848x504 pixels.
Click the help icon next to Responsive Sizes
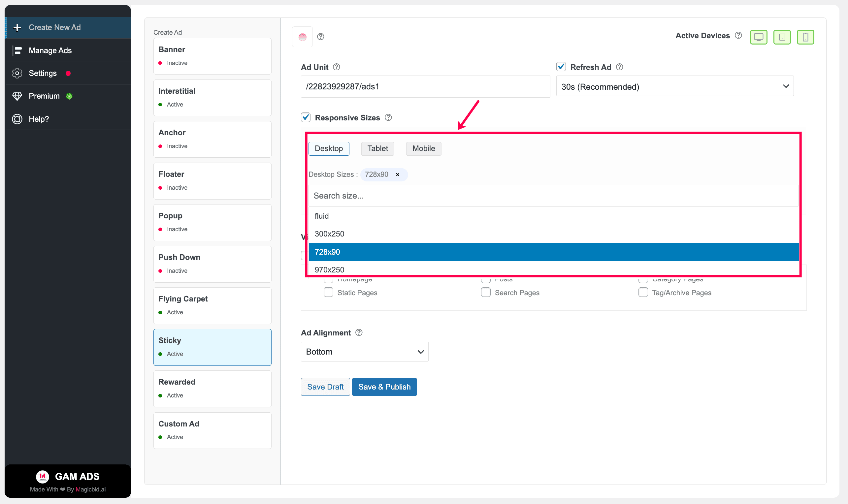[388, 117]
